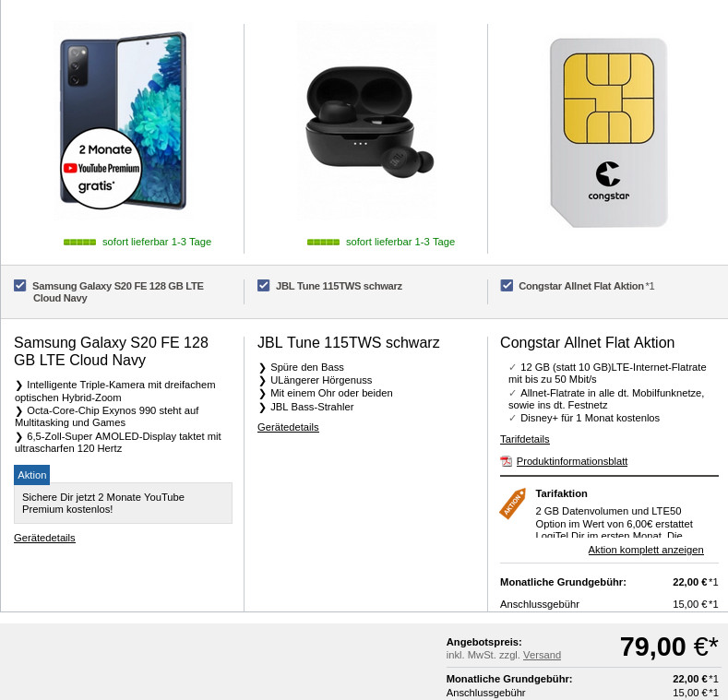Screen dimensions: 728x700
Task: Open the Produktinformationsblatt link
Action: [571, 461]
